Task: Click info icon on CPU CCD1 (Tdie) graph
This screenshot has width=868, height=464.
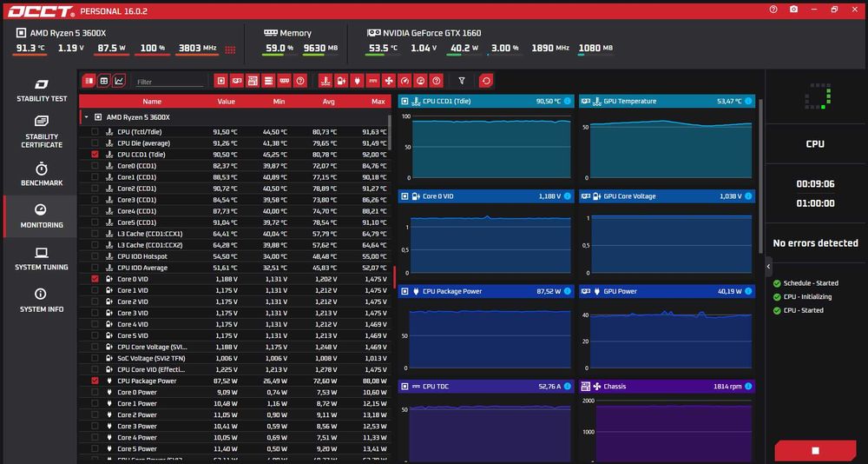Action: (567, 102)
